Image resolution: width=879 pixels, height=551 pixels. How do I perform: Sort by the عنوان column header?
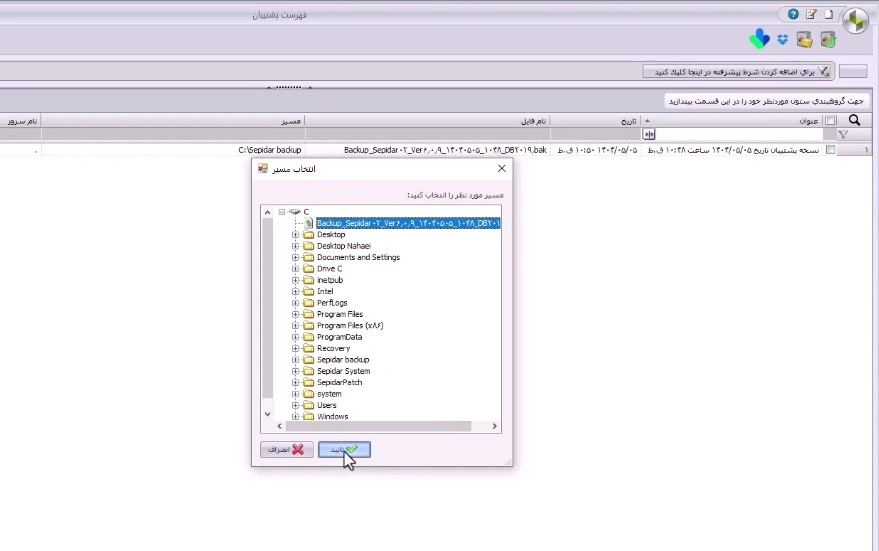[732, 121]
